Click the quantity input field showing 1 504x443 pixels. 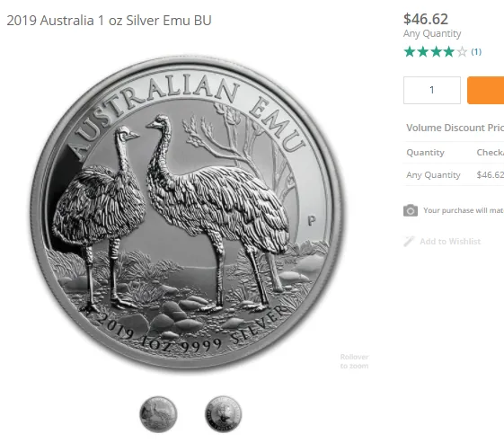tap(432, 91)
